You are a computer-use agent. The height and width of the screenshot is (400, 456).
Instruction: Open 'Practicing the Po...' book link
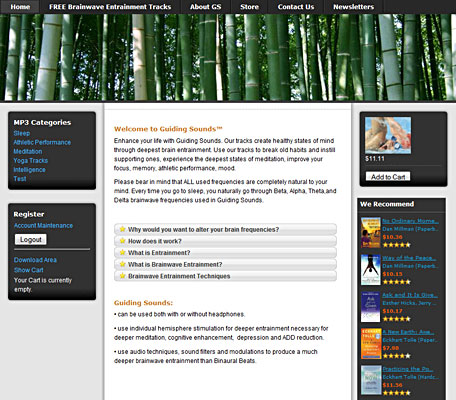(x=408, y=369)
